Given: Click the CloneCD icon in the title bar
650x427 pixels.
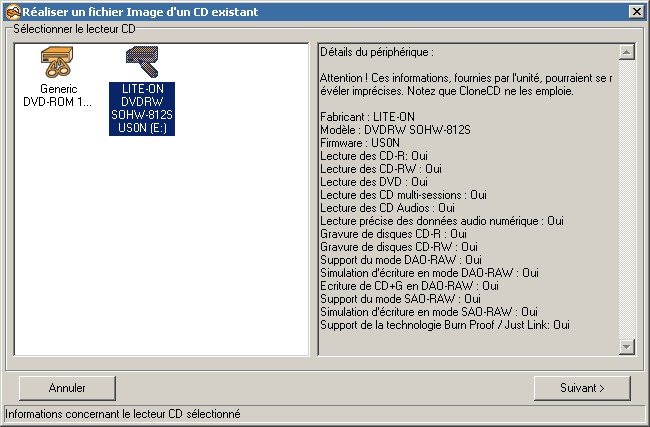Looking at the screenshot, I should [13, 12].
